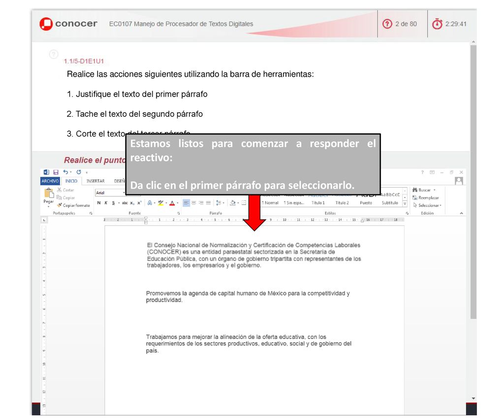Expand the styles gallery More arrow
This screenshot has height=420, width=504.
coord(405,204)
